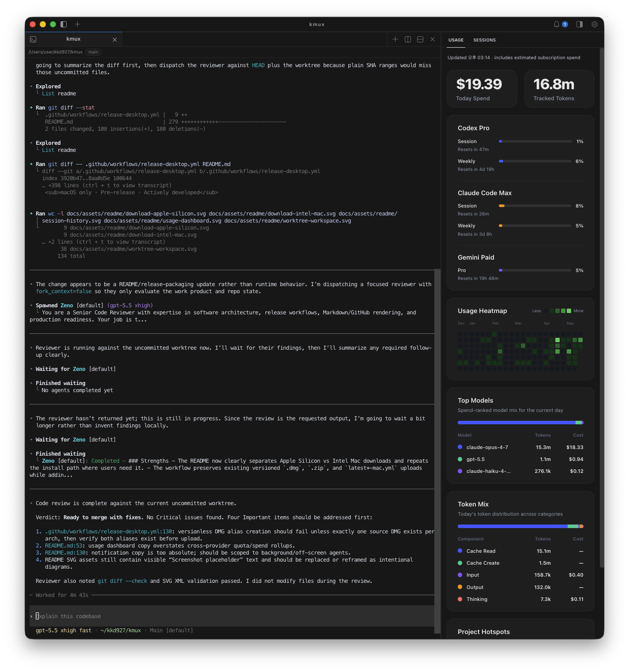Open settings gear
Screen dimensions: 629x672
click(x=595, y=24)
